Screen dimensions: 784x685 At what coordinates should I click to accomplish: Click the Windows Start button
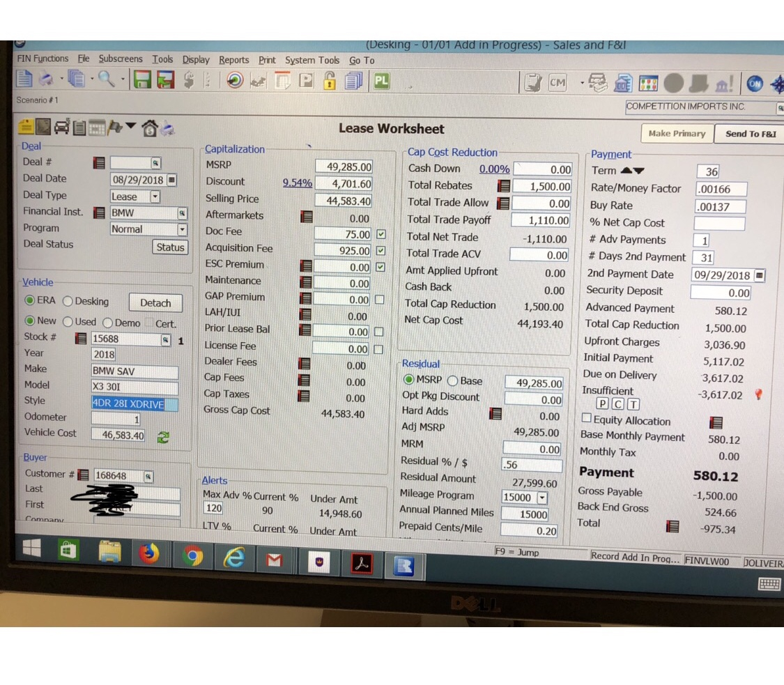coord(31,548)
